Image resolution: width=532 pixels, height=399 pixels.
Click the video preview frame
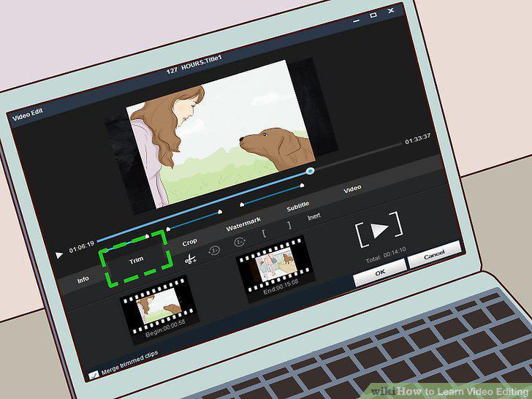click(x=221, y=134)
